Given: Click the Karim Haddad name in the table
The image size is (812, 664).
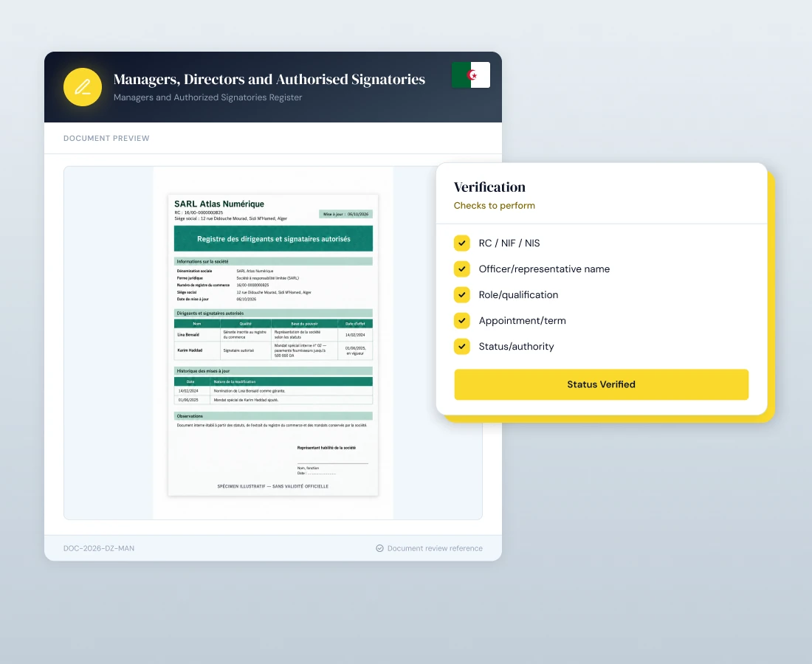Looking at the screenshot, I should (x=190, y=350).
